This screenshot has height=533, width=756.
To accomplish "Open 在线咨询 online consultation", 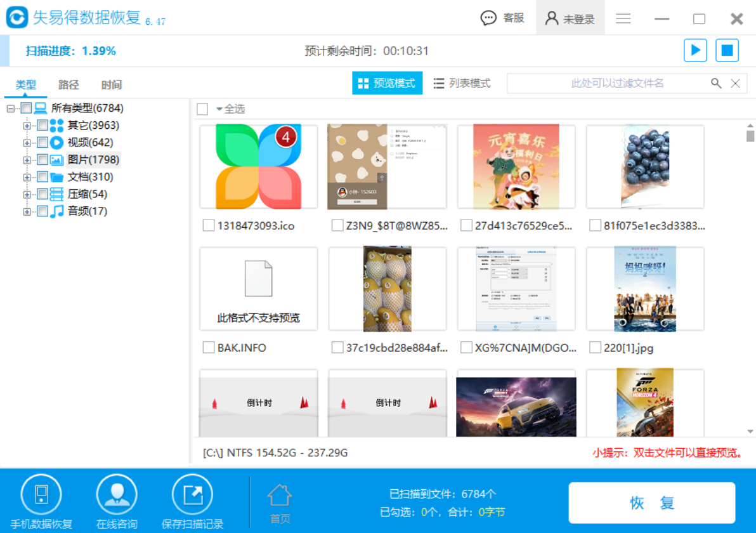I will pyautogui.click(x=116, y=501).
